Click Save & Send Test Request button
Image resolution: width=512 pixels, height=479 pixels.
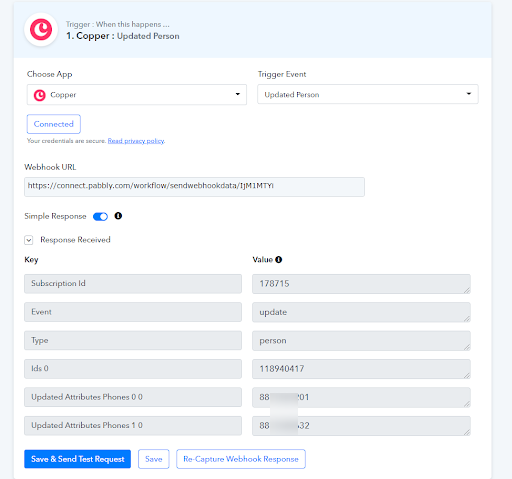click(77, 459)
